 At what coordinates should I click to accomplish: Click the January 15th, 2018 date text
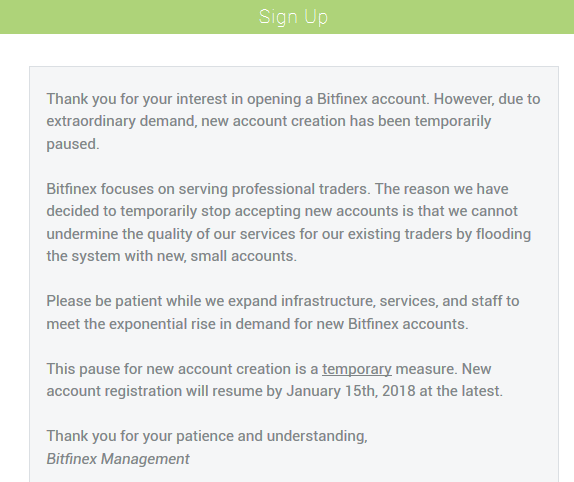click(x=351, y=391)
